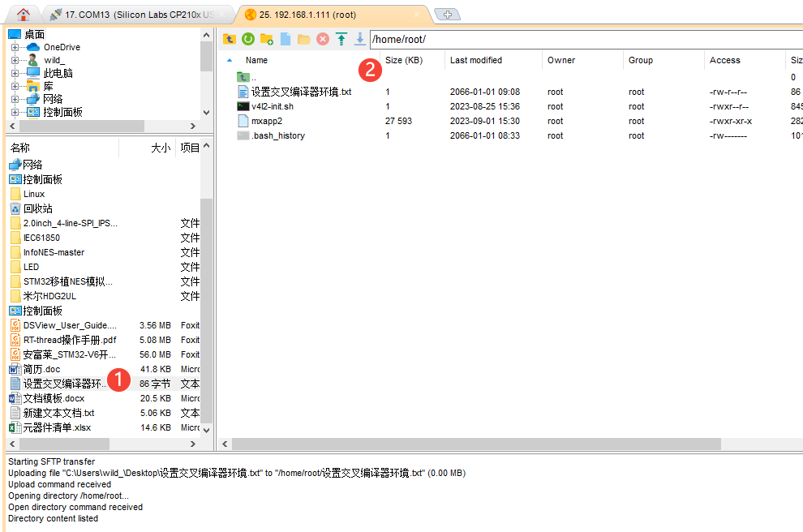Sort remote files by Last modified
The height and width of the screenshot is (532, 803).
(476, 61)
